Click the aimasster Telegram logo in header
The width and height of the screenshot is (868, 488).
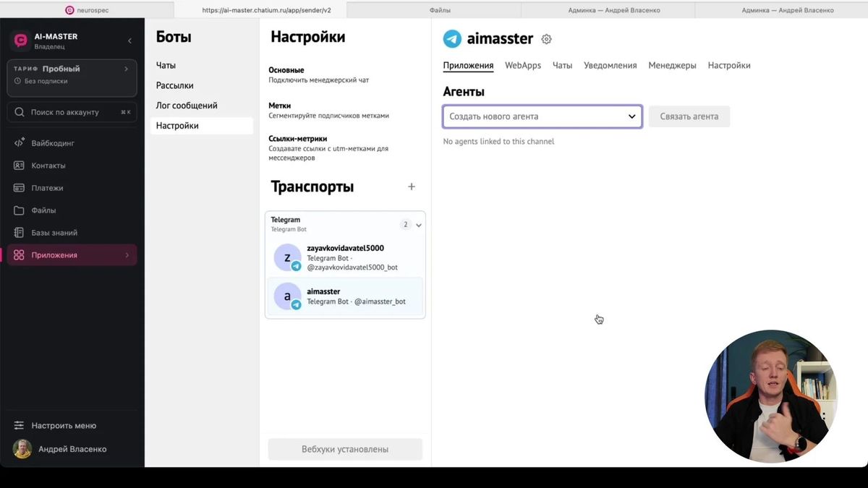pyautogui.click(x=453, y=39)
